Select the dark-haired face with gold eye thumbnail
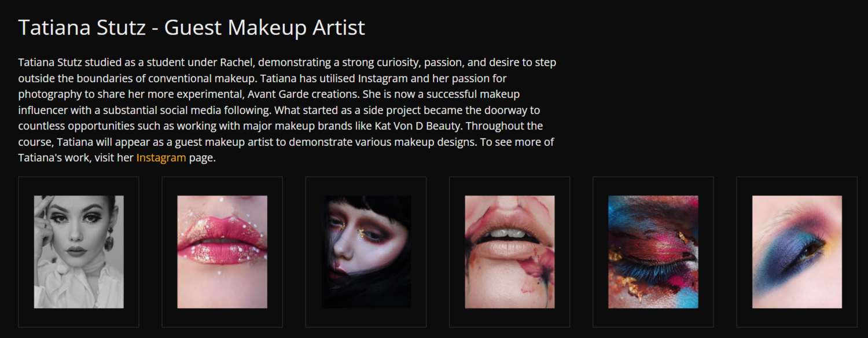Screen dimensions: 868x338 366,252
